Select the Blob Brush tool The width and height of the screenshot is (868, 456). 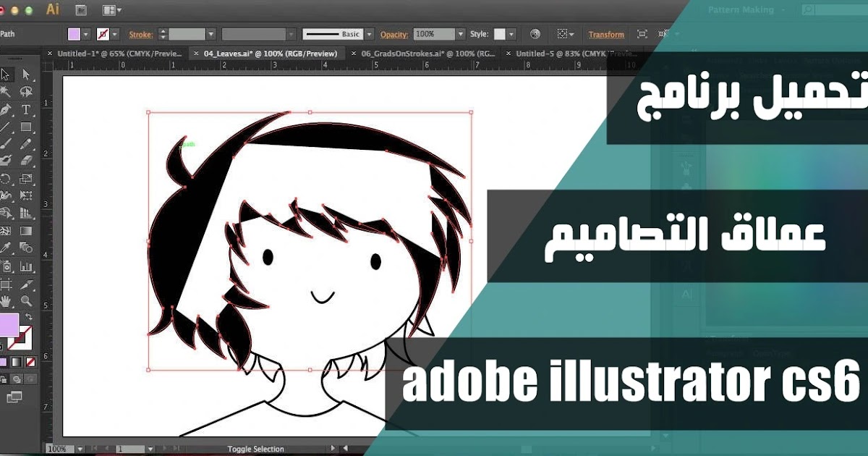pos(6,161)
